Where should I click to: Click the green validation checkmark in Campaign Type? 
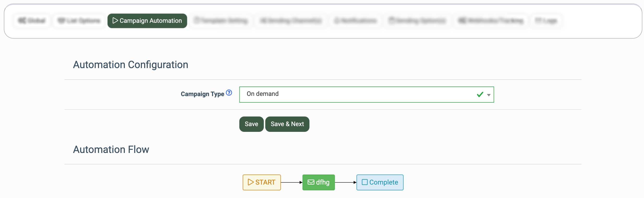tap(480, 95)
